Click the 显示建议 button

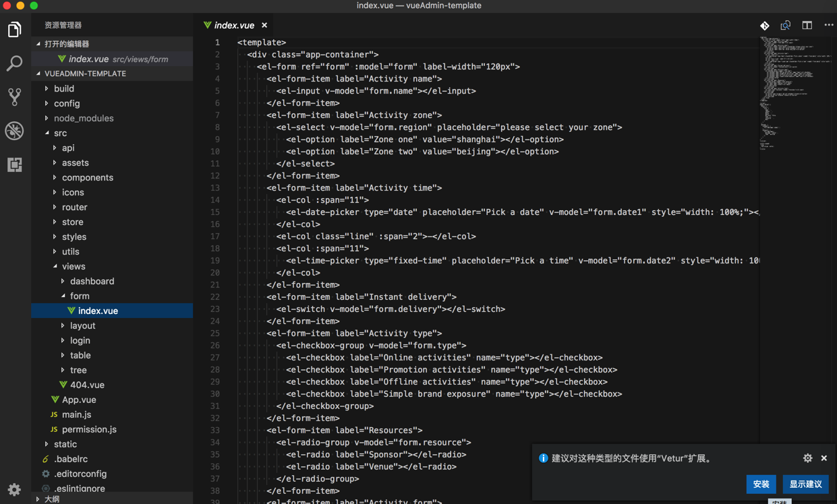805,484
